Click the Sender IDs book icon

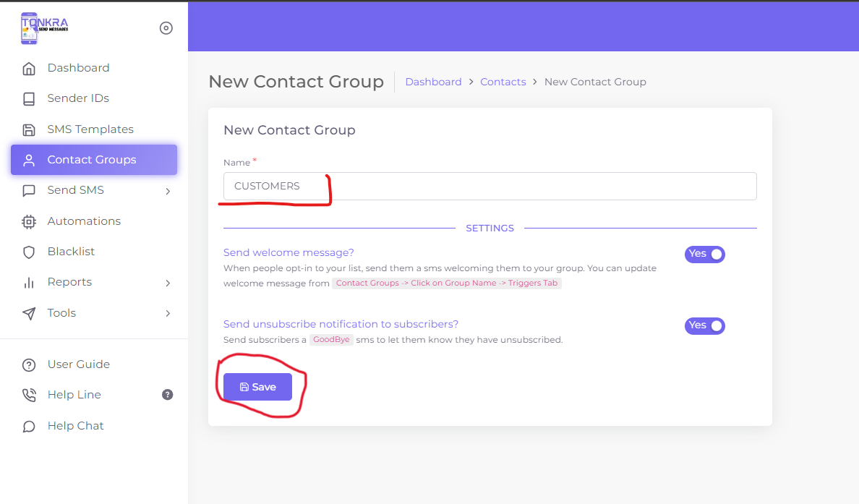click(29, 99)
